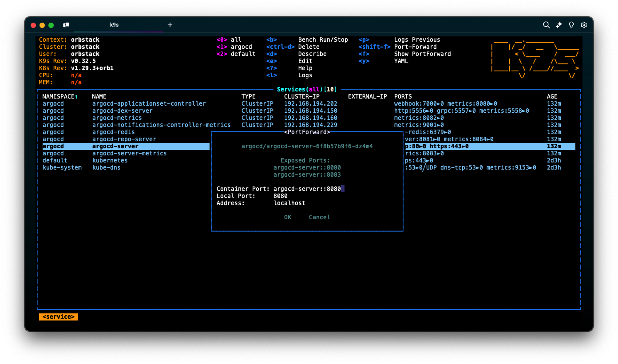Screen dimensions: 618x364
Task: Click the AGE column header
Action: coord(552,96)
